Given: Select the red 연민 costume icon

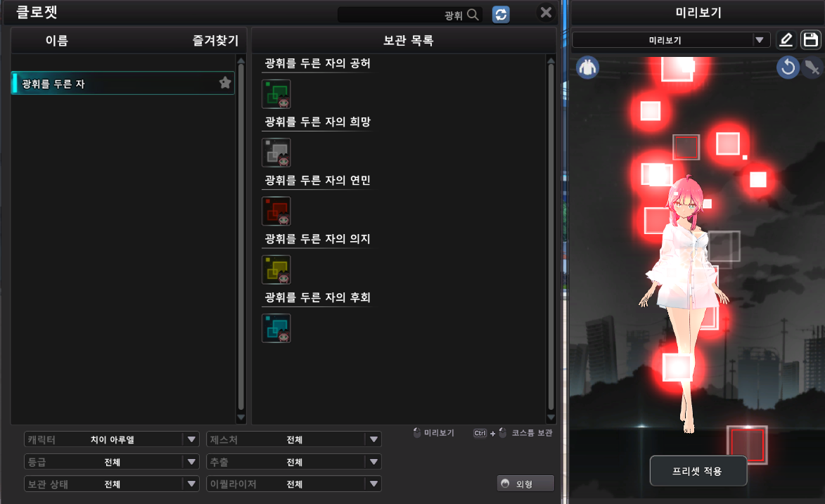Looking at the screenshot, I should coord(276,211).
